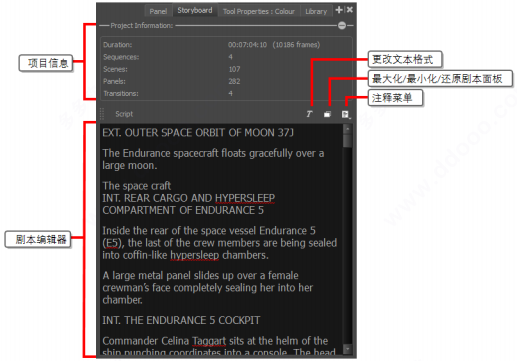The width and height of the screenshot is (517, 361).
Task: Click the text 'INT. THE ENDURANCE 5 COCKPIT'
Action: tap(181, 320)
